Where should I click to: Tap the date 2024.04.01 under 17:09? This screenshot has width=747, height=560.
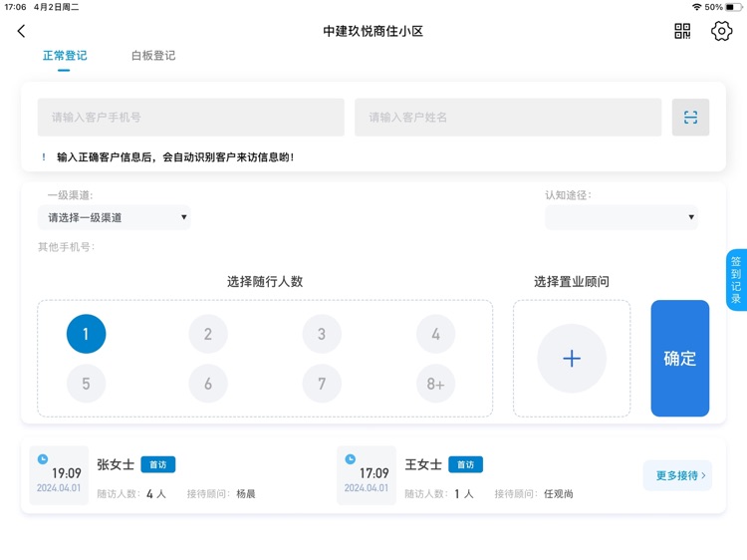[367, 488]
